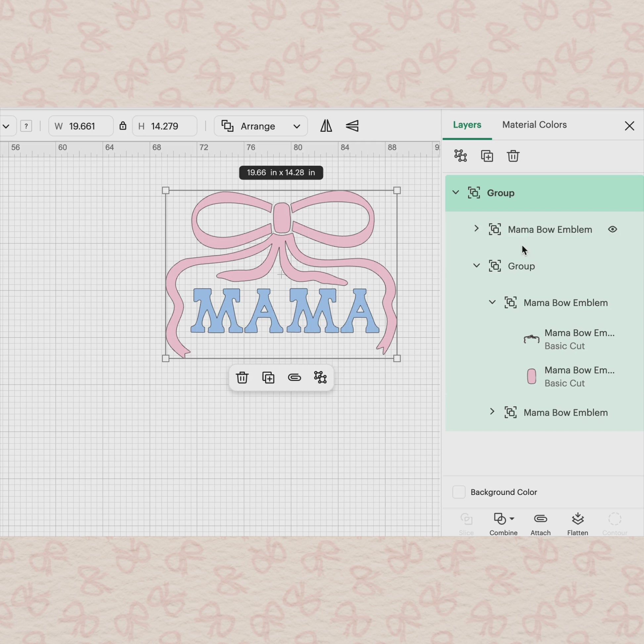
Task: Ungroup the selection in the Layers panel toolbar
Action: (460, 156)
